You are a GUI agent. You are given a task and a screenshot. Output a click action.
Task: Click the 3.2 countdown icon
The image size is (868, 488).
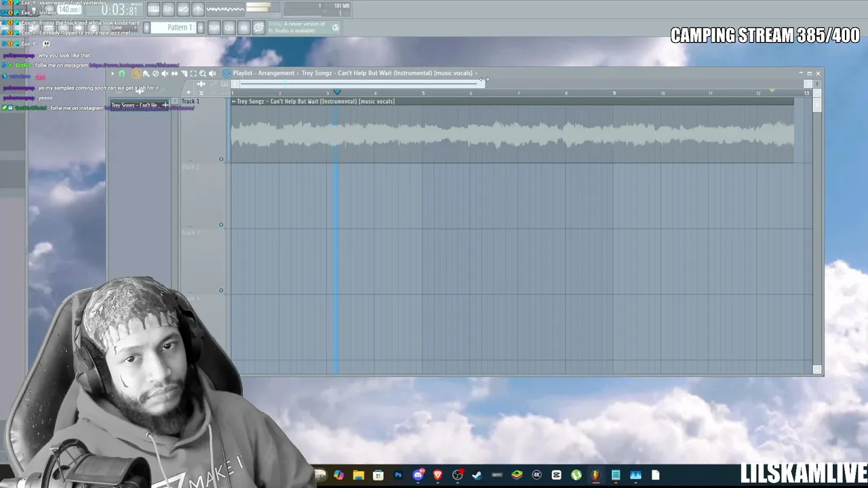(168, 9)
